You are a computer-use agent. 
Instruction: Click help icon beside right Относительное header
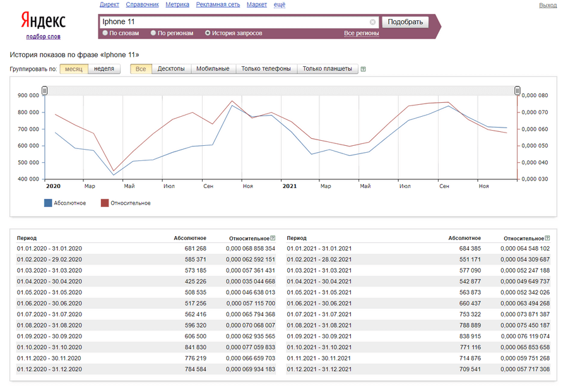(547, 238)
